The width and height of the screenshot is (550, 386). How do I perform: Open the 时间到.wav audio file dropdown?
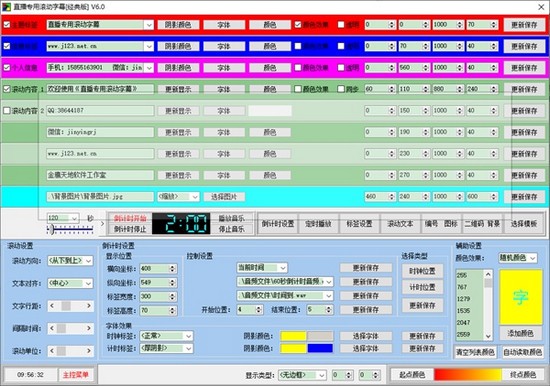click(x=329, y=296)
